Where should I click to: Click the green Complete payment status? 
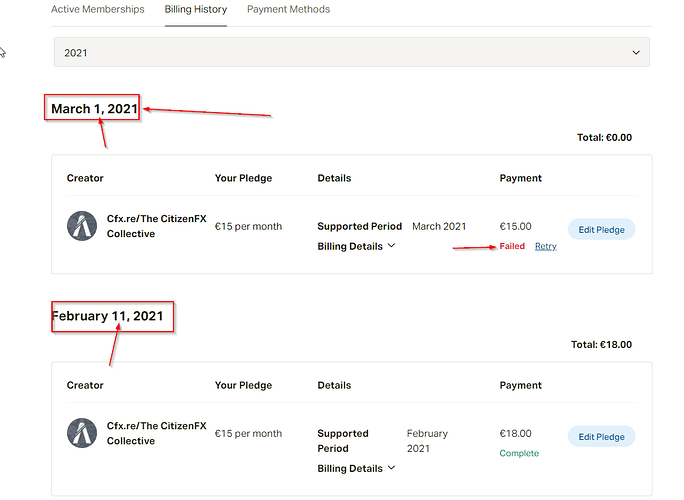(519, 453)
